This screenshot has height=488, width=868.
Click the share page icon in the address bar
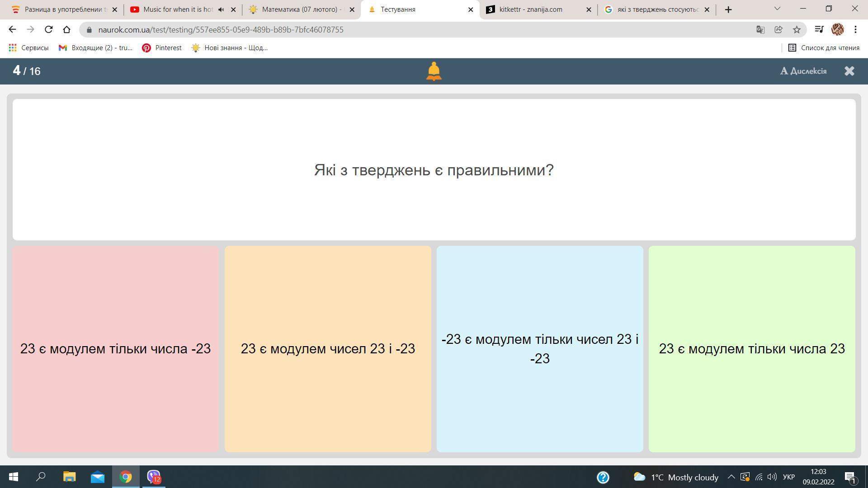click(x=778, y=29)
